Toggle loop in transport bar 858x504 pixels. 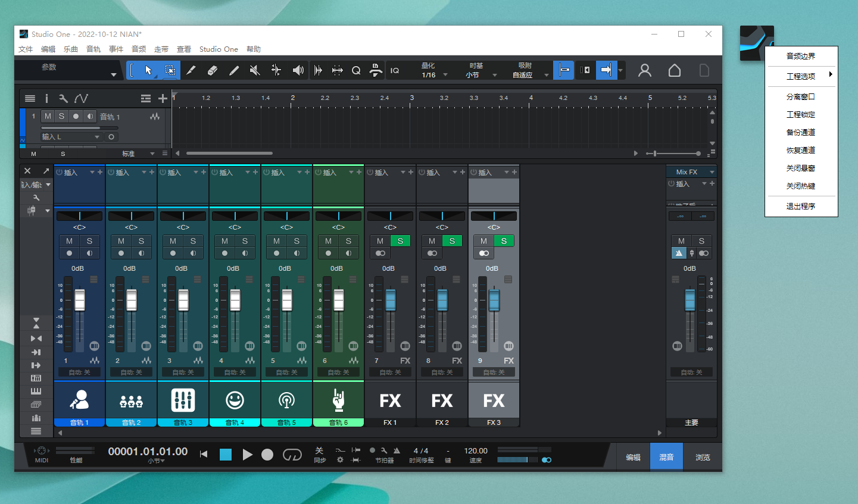[x=292, y=455]
